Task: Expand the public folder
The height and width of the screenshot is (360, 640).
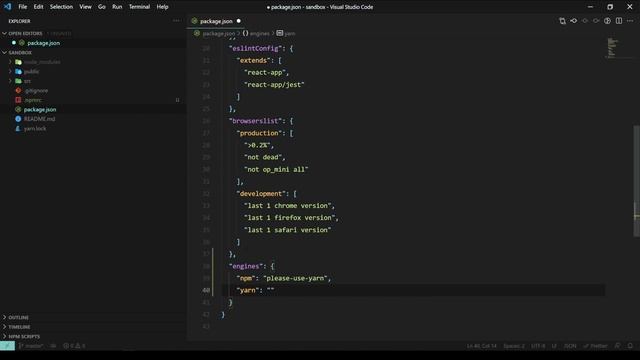Action: coord(10,71)
